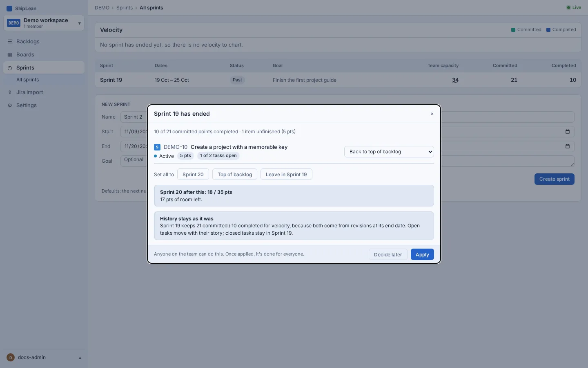Image resolution: width=588 pixels, height=368 pixels.
Task: Click the Create sprint button
Action: click(x=555, y=179)
